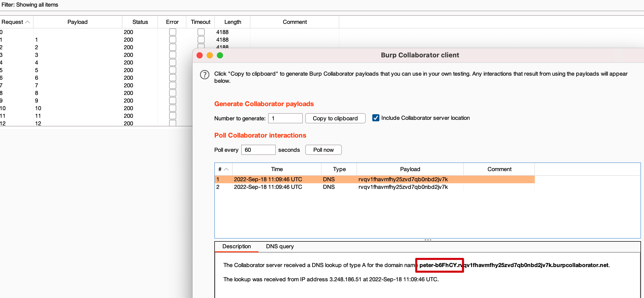Click the green zoom window button
The image size is (644, 298).
pyautogui.click(x=220, y=55)
